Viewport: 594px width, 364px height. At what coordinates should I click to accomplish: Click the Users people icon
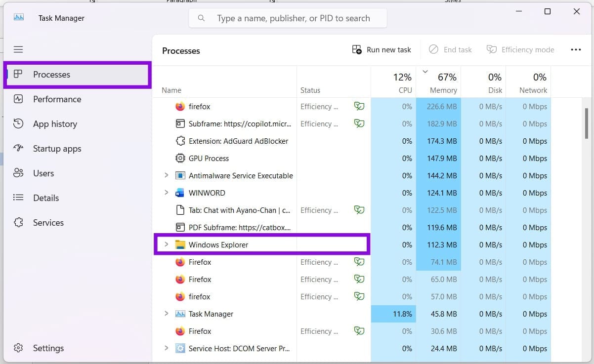point(18,173)
